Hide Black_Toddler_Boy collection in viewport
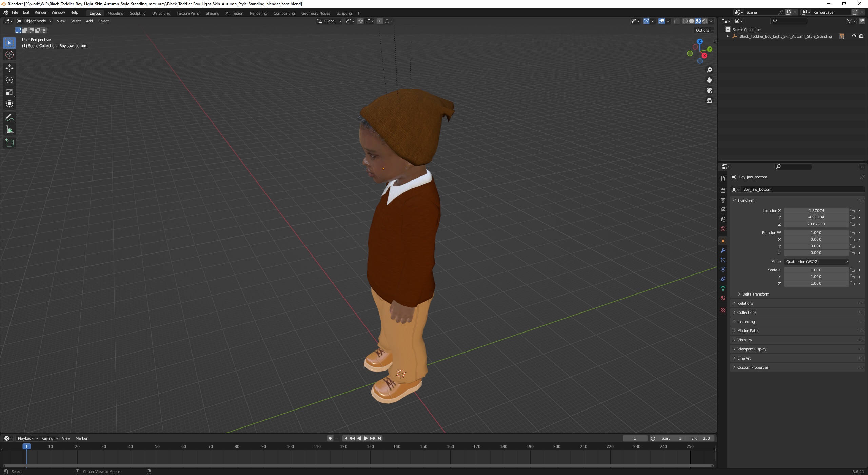Screen dimensions: 868x475 (854, 36)
